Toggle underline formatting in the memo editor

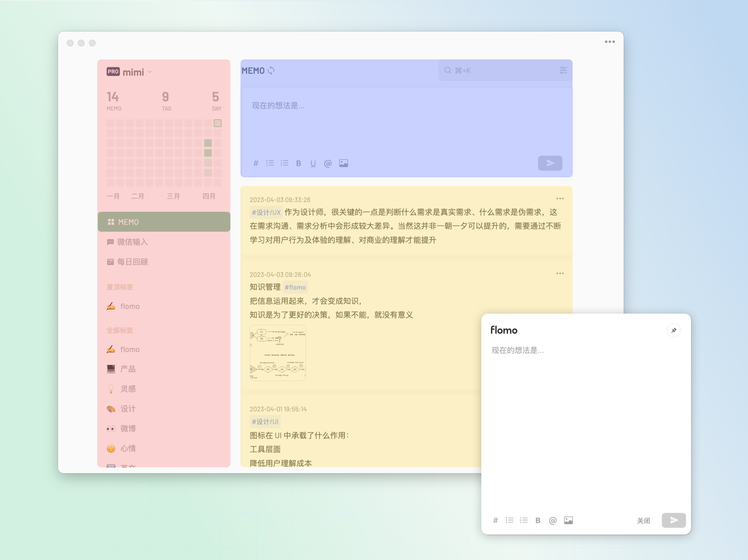(x=313, y=163)
